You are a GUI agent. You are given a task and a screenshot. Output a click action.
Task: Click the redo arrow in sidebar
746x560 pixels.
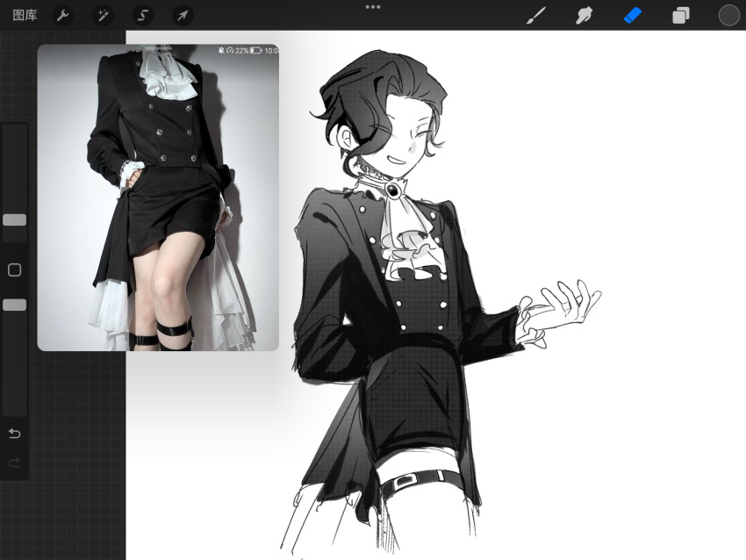click(14, 463)
